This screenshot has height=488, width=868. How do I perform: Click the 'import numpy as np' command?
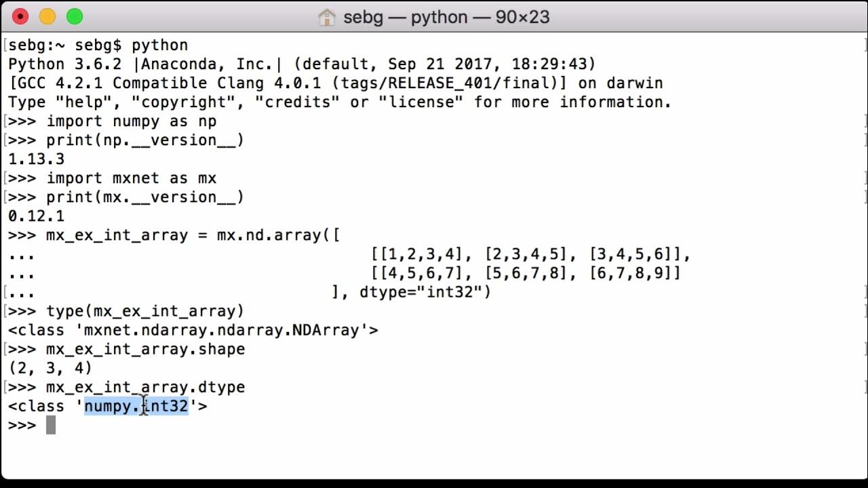coord(131,121)
